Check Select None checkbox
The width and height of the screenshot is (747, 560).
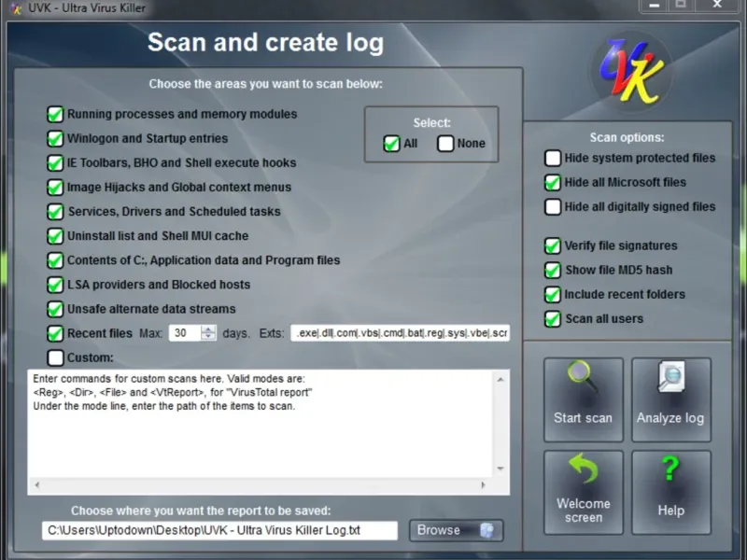[x=445, y=144]
